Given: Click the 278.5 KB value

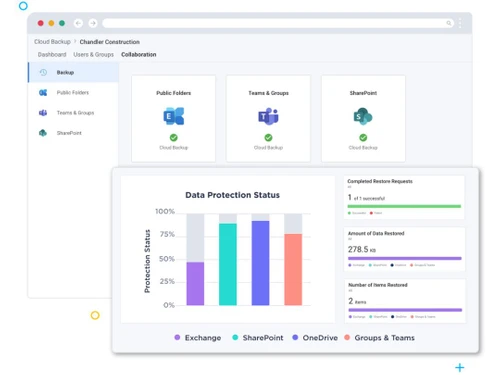Looking at the screenshot, I should (362, 249).
